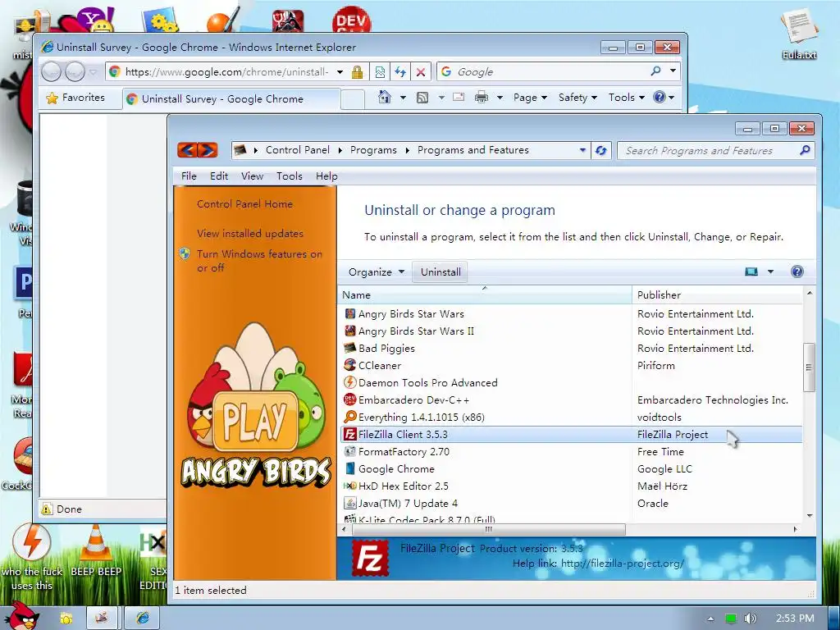Open the Edit menu

click(218, 176)
